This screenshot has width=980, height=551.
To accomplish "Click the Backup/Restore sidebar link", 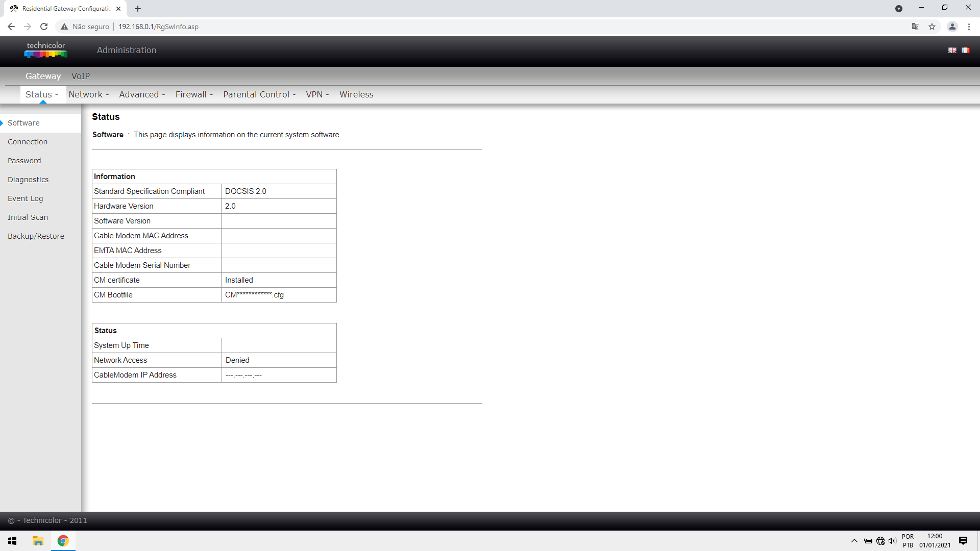I will click(x=36, y=236).
